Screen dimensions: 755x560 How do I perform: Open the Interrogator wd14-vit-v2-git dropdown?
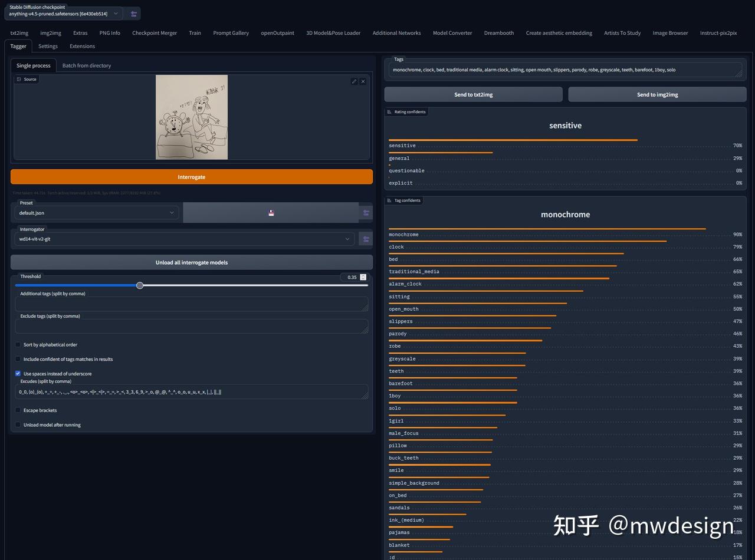[185, 239]
